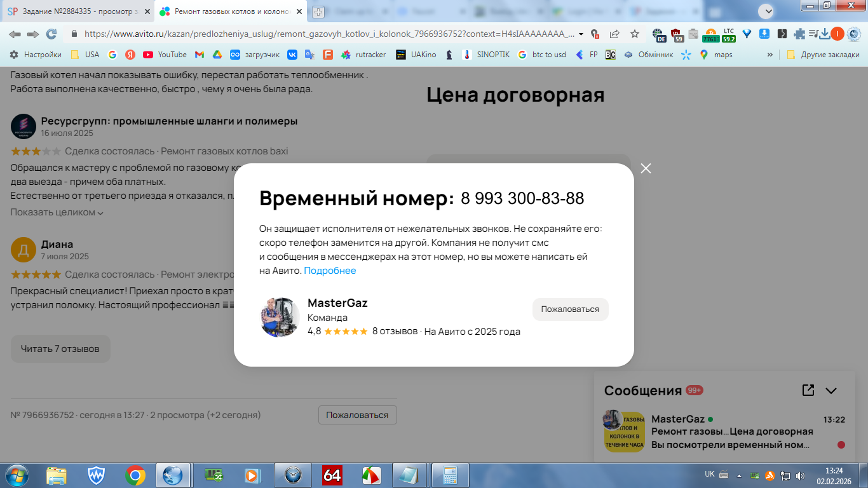Show hidden bookmarks with the chevron

point(770,55)
